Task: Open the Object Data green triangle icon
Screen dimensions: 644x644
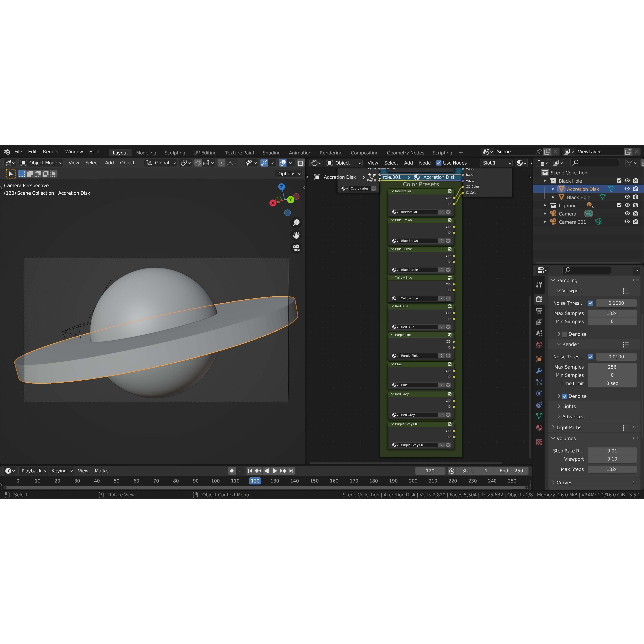Action: point(539,416)
